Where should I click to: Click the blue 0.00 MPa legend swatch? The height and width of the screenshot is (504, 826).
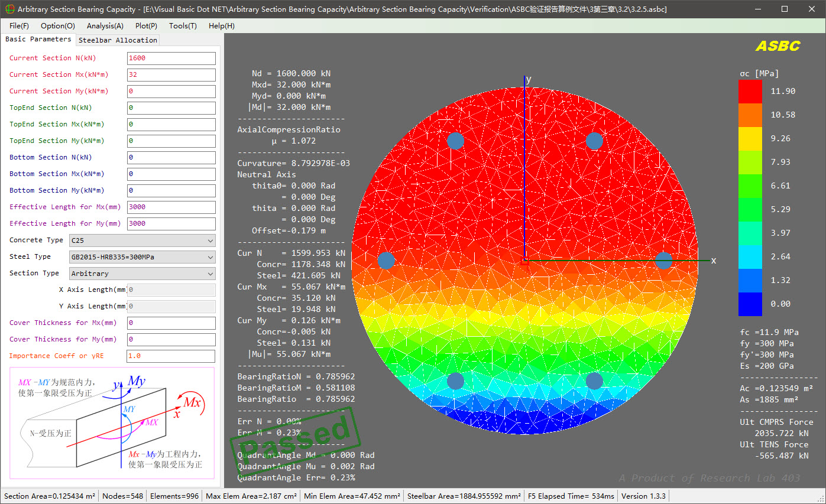pyautogui.click(x=750, y=304)
